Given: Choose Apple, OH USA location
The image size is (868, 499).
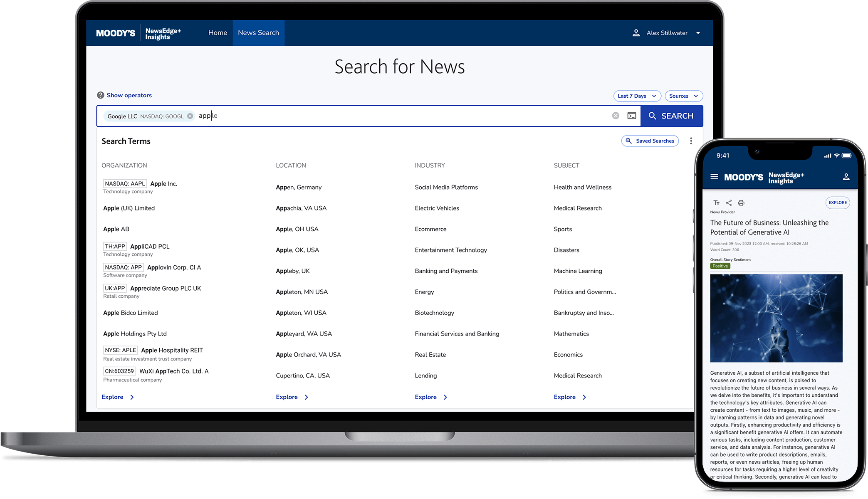Looking at the screenshot, I should click(x=297, y=229).
